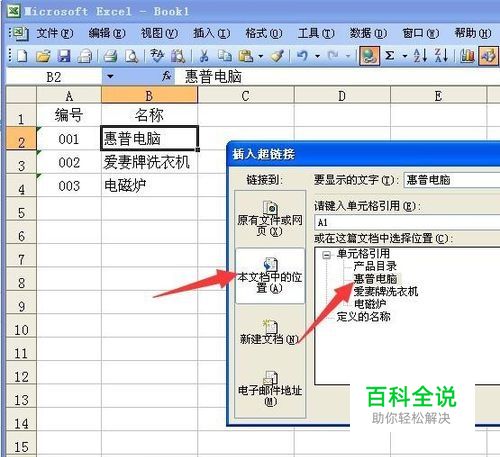Click the Insert Hyperlink globe icon
The image size is (500, 457).
[x=369, y=56]
